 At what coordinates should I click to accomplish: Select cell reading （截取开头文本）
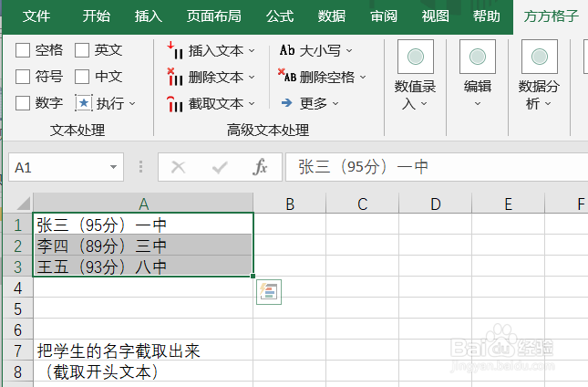(143, 371)
